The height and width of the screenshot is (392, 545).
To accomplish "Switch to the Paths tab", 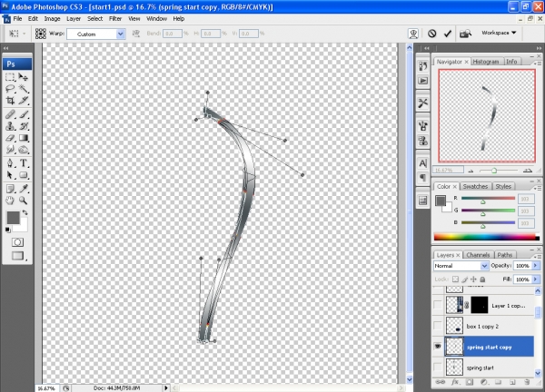I will (x=505, y=255).
